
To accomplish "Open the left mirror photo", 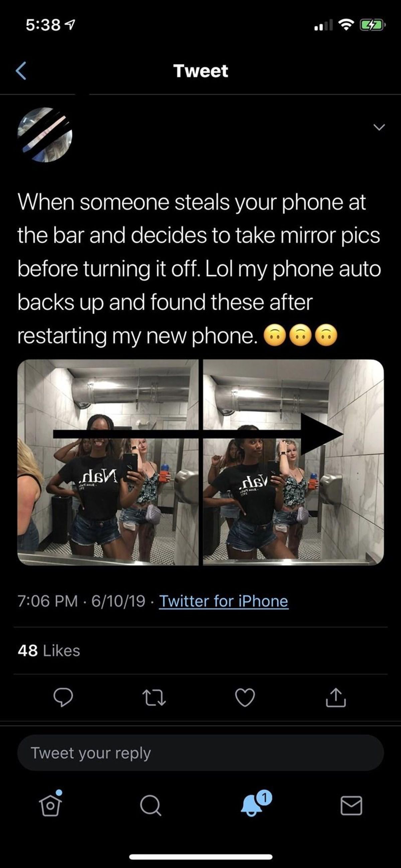I will coord(108,462).
